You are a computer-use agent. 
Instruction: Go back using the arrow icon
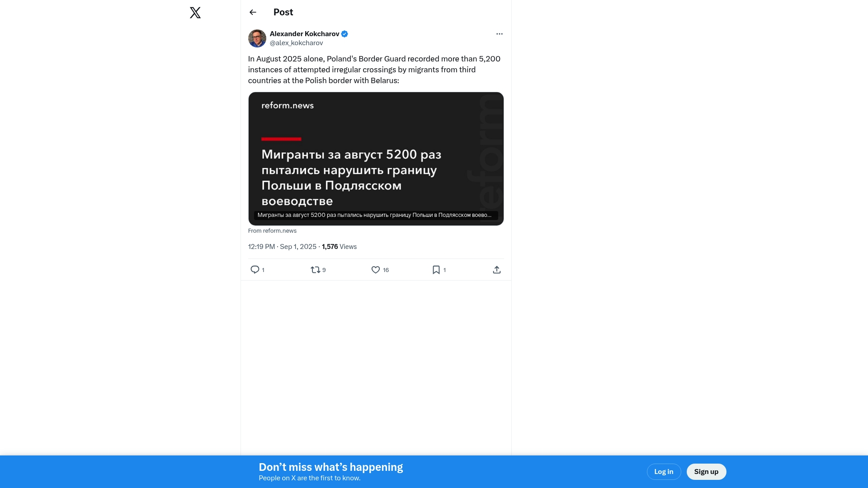click(x=253, y=12)
